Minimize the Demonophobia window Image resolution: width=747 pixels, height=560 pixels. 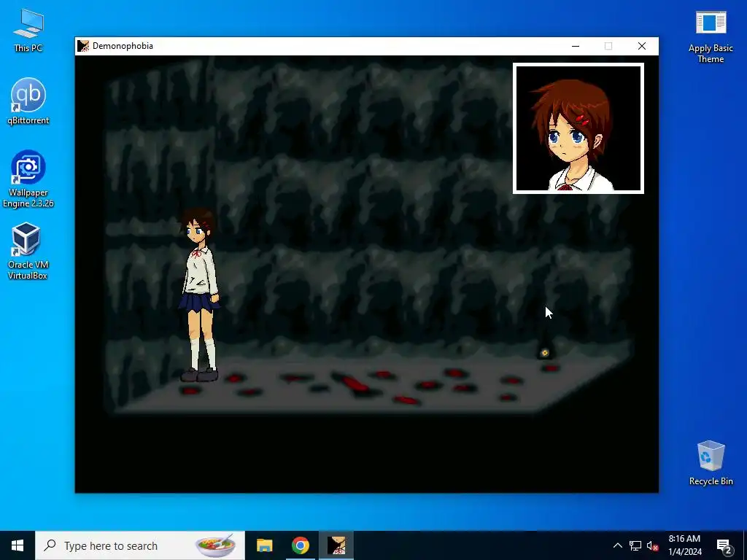point(576,46)
